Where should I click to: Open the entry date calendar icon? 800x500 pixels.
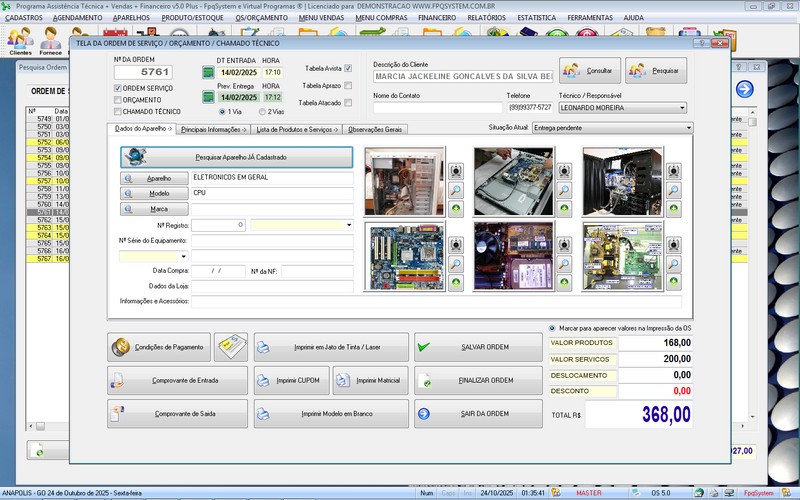point(208,72)
